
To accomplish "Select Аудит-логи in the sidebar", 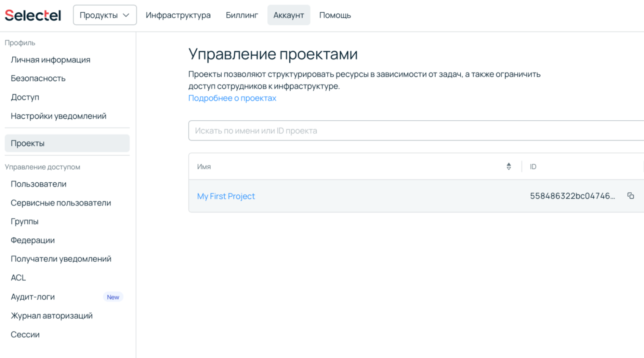I will click(x=33, y=297).
